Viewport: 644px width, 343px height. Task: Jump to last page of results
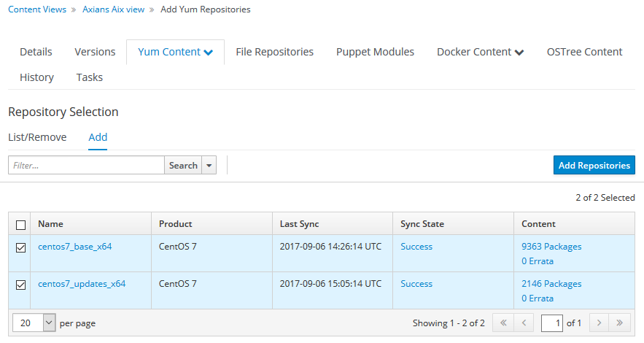(x=619, y=323)
